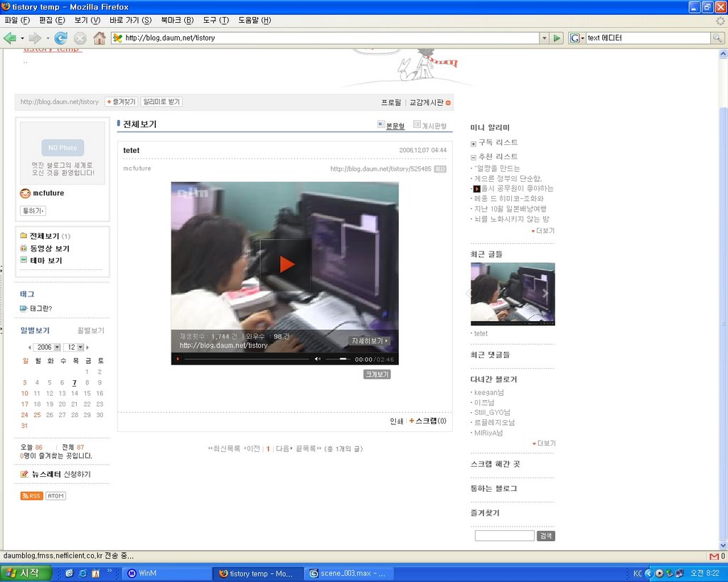Open the 북마크 (B) menu
The height and width of the screenshot is (582, 728).
pos(177,20)
